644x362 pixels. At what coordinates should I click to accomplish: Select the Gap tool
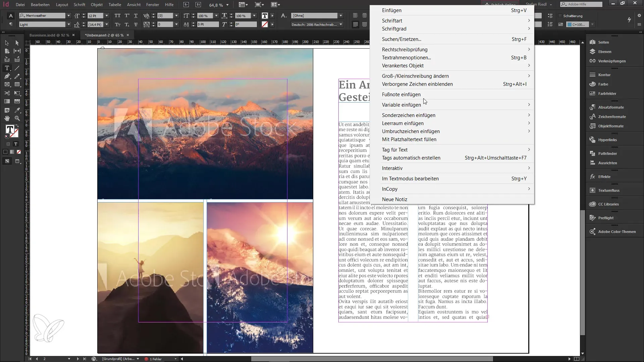point(17,51)
